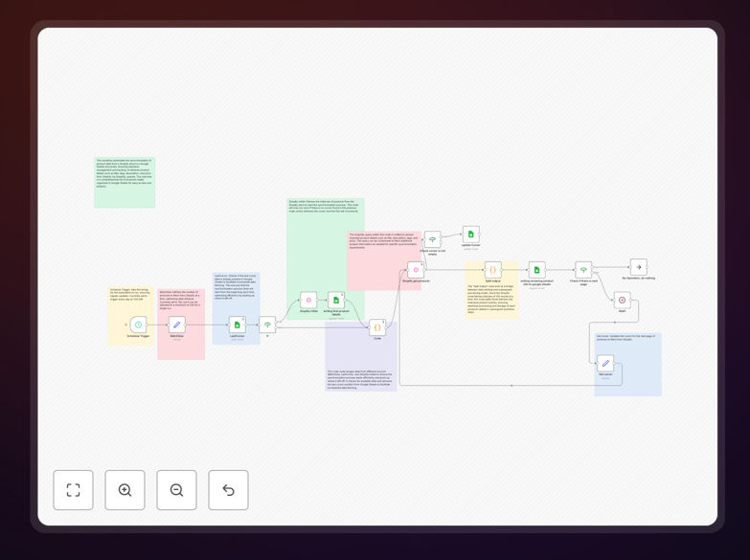Image resolution: width=750 pixels, height=560 pixels.
Task: Select the No Operation arrow node
Action: [639, 267]
